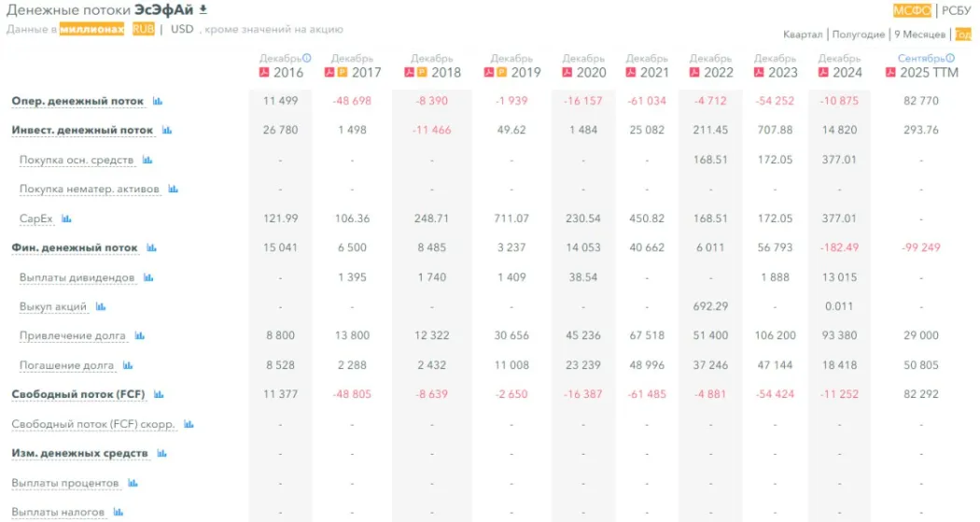Open the Инвест. денежный поток link

coord(82,131)
